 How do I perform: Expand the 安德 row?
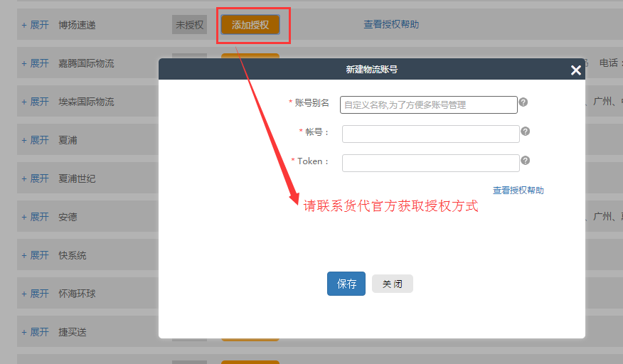coord(35,217)
